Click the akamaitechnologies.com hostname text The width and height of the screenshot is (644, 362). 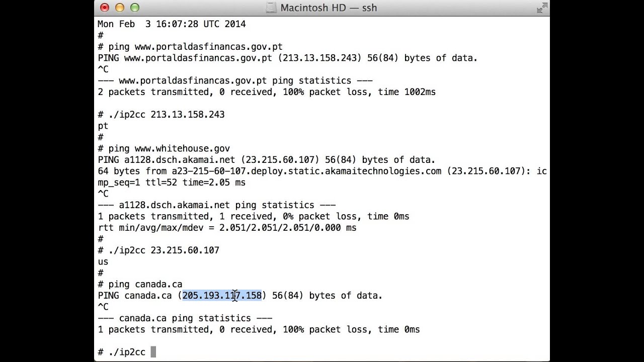tap(306, 171)
